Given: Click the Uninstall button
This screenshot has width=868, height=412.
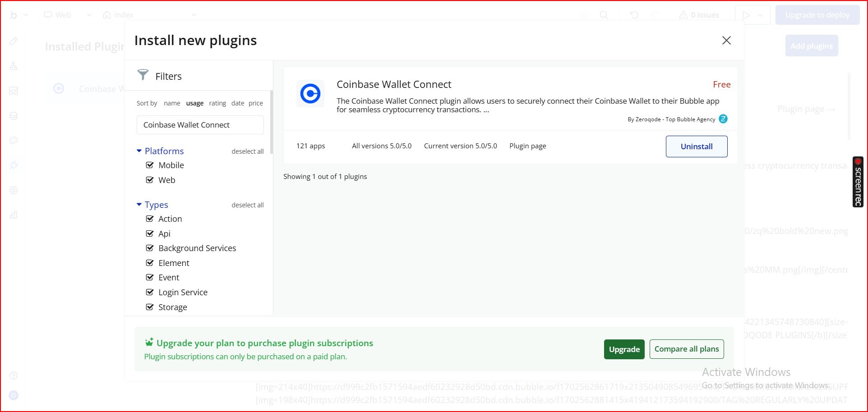Looking at the screenshot, I should (x=696, y=146).
